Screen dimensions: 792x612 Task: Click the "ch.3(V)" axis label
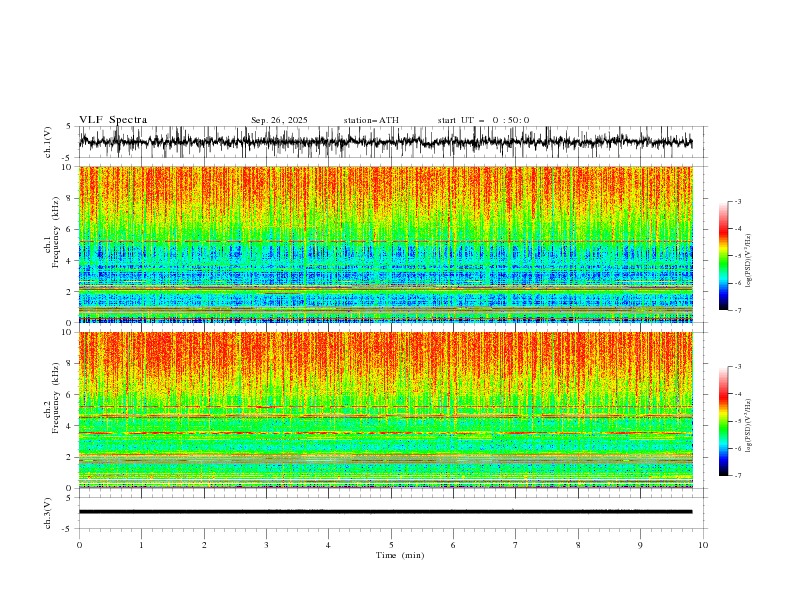tap(48, 513)
